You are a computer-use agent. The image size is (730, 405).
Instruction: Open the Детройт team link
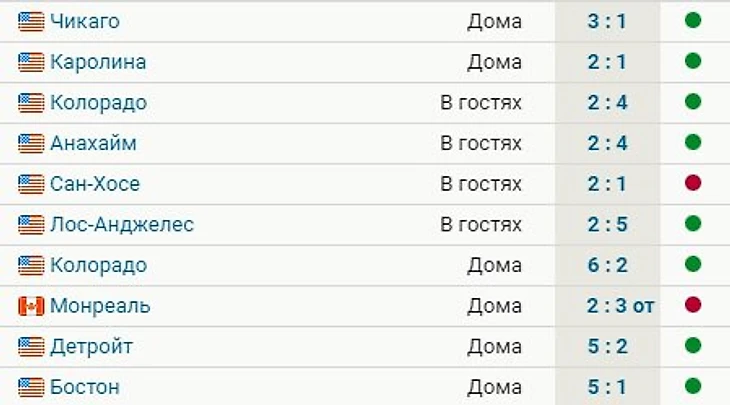pyautogui.click(x=91, y=347)
